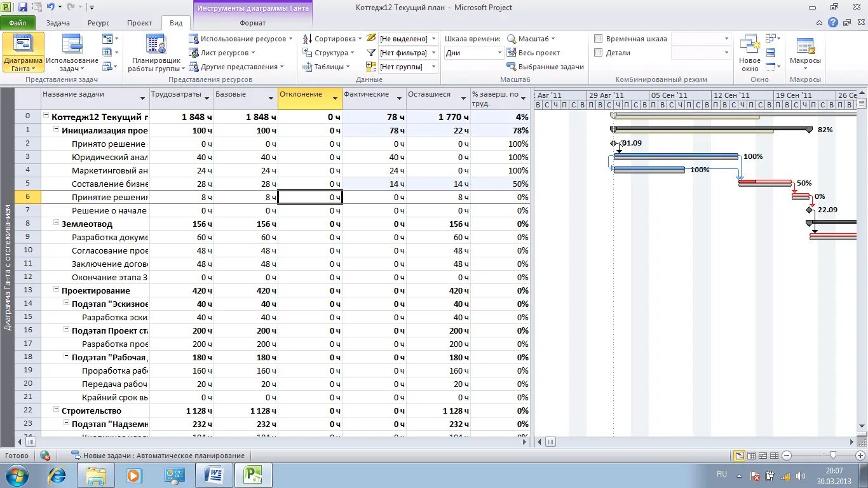Select the Отклонение cell in row 6

[x=310, y=197]
